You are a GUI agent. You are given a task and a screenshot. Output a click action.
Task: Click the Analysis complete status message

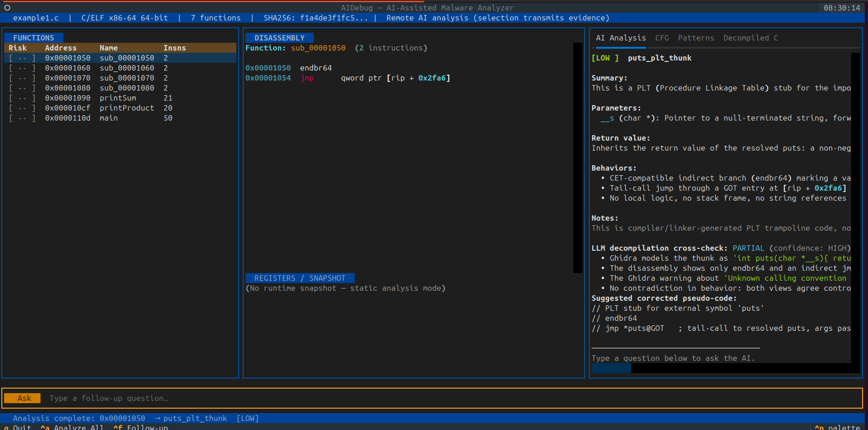[136, 418]
